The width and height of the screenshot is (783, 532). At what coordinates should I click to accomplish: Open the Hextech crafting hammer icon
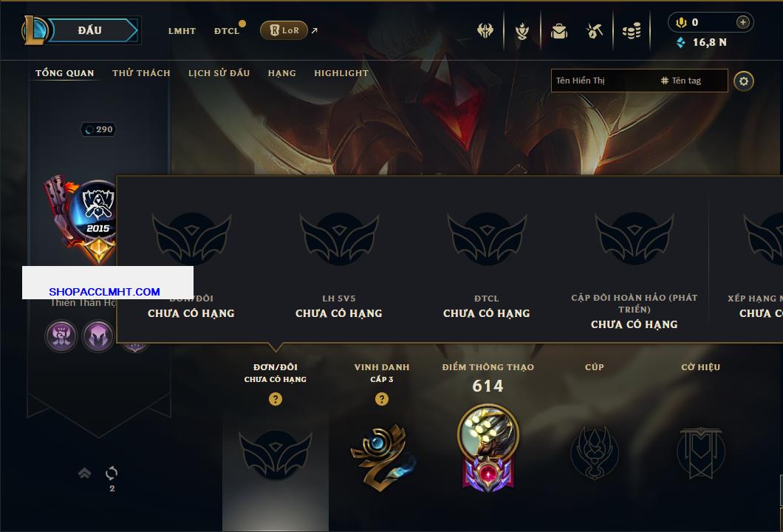[x=594, y=32]
